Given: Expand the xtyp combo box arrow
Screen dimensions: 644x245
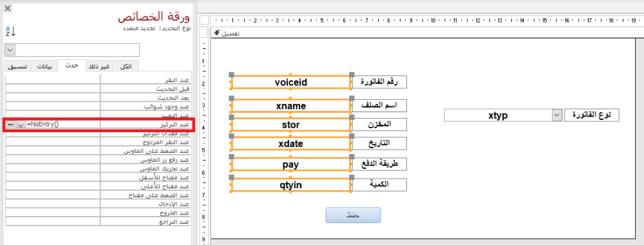Looking at the screenshot, I should pyautogui.click(x=556, y=115).
